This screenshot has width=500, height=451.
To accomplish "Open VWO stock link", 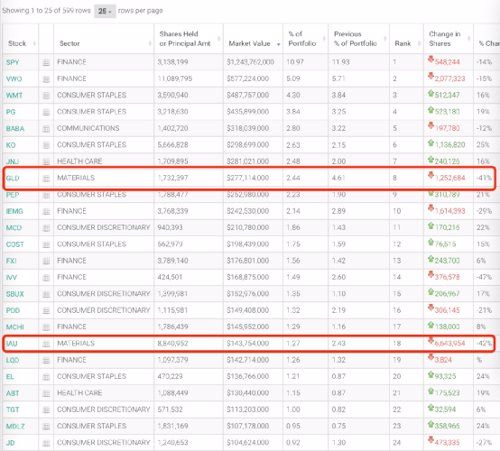I will point(14,79).
